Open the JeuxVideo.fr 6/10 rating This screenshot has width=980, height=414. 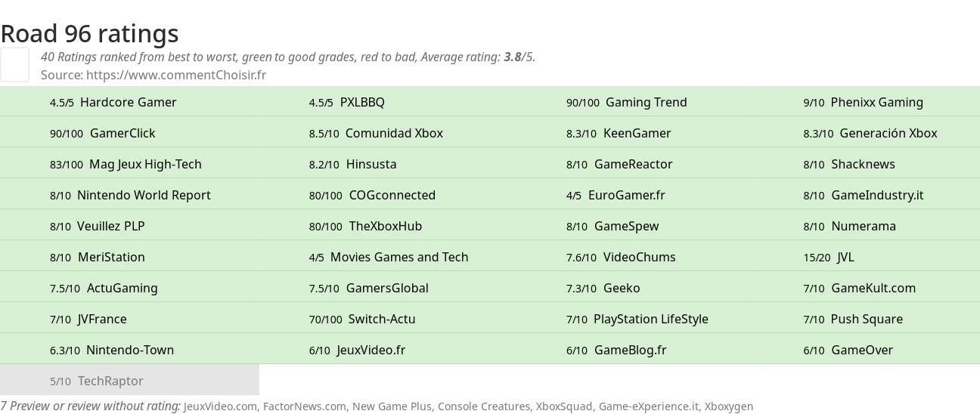(389, 350)
